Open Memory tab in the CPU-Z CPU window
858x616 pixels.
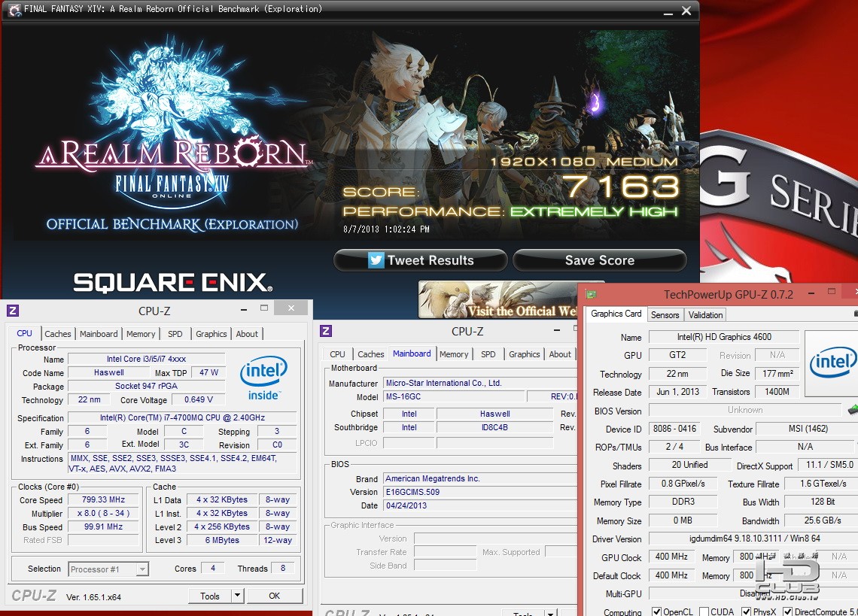pos(141,334)
